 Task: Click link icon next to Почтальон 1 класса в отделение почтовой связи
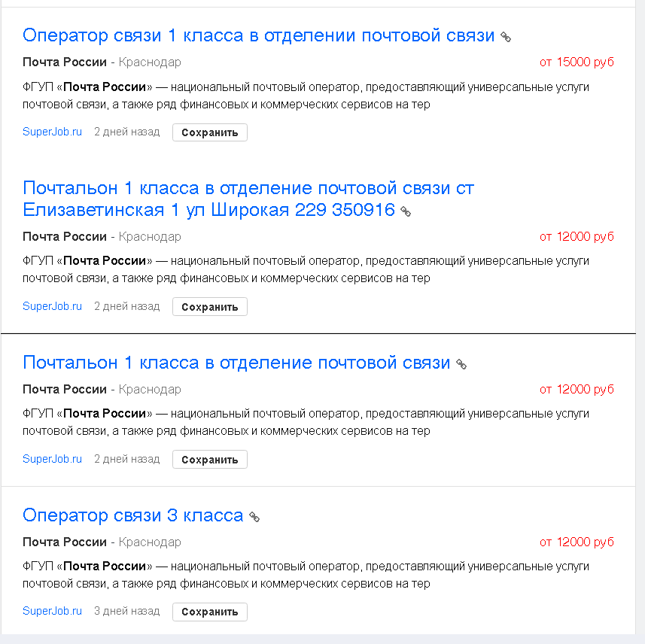461,364
